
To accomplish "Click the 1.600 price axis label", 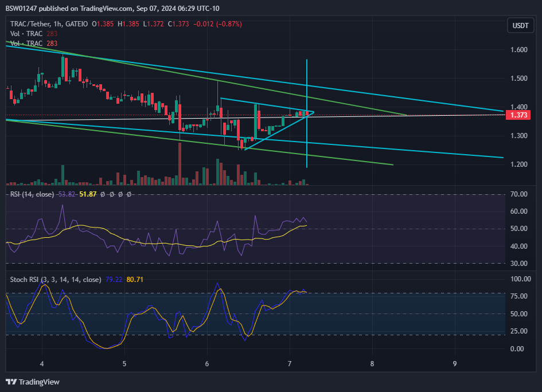I will pos(519,50).
